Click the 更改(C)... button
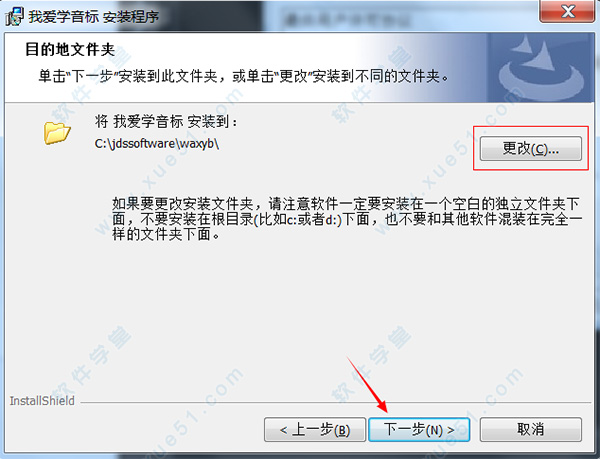This screenshot has height=459, width=600. pyautogui.click(x=531, y=148)
